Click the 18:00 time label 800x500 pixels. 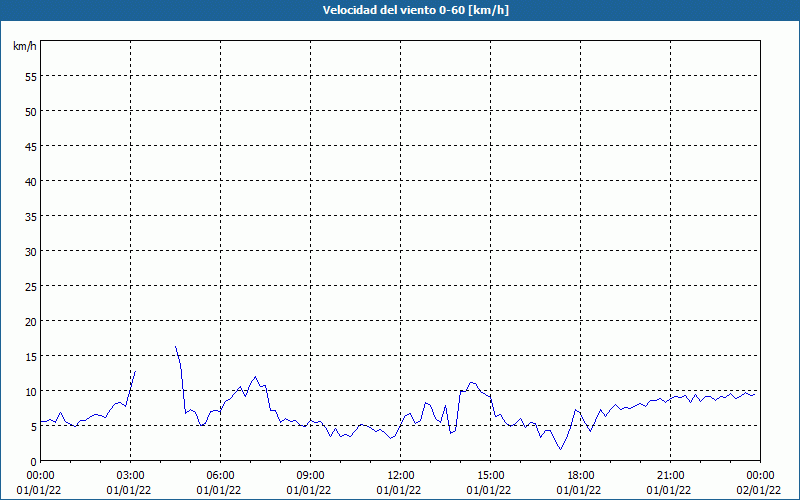point(581,476)
